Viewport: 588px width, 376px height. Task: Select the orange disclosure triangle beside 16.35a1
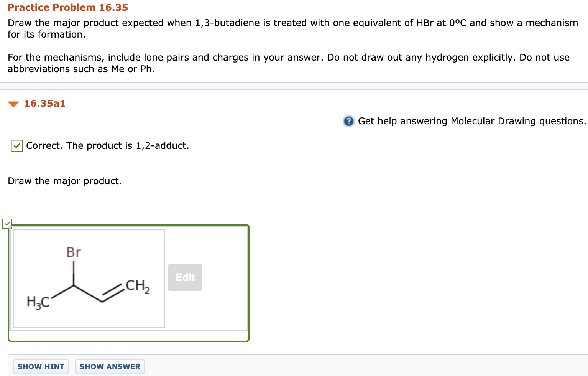[13, 104]
